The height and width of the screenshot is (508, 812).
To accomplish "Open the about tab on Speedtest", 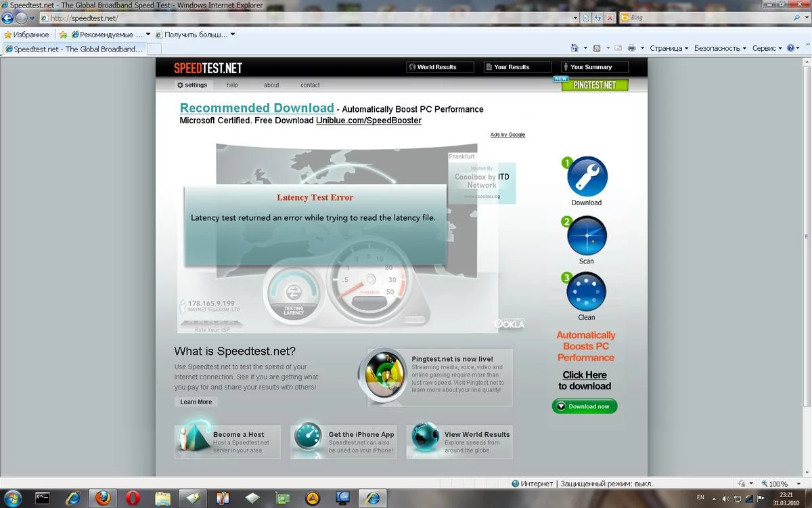I will 271,85.
